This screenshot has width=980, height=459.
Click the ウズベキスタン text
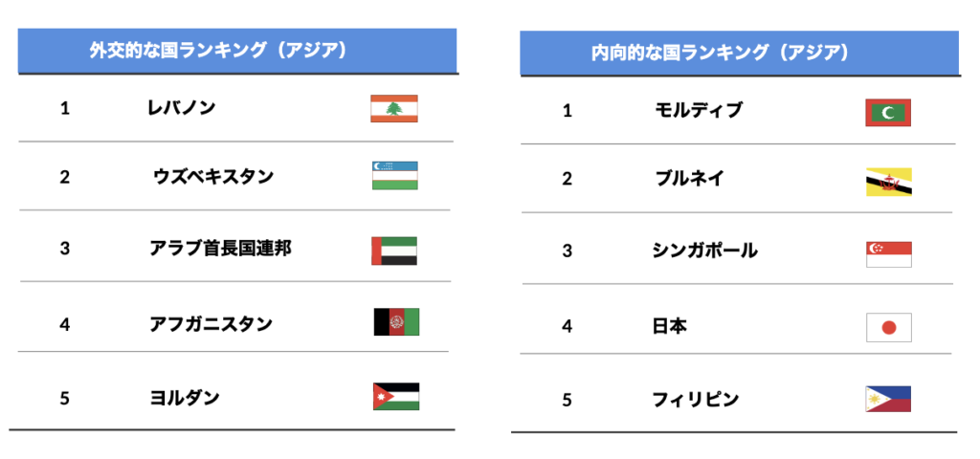tap(213, 177)
